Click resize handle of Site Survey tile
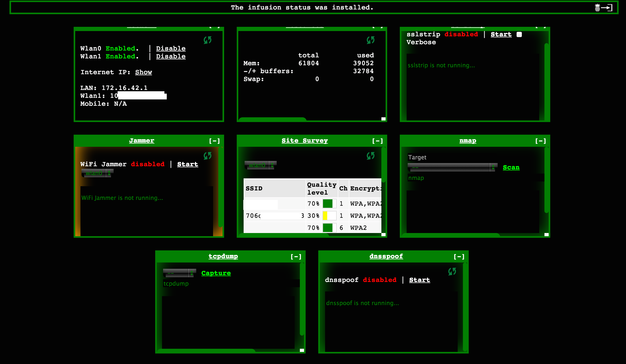The image size is (626, 364). point(383,234)
